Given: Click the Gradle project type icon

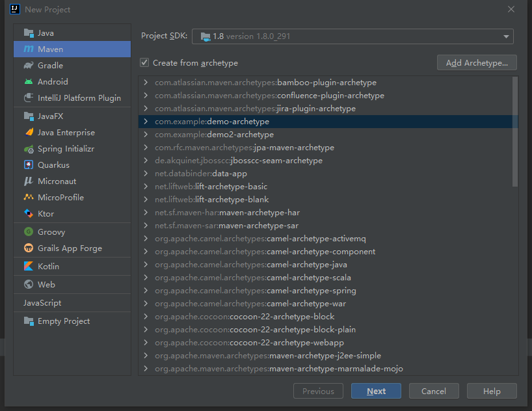Looking at the screenshot, I should 28,66.
